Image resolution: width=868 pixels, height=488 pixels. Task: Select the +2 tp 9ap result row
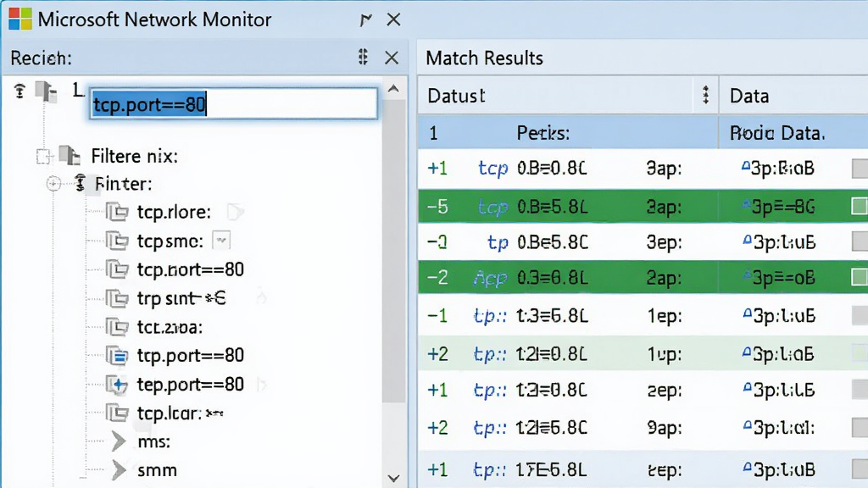[643, 428]
